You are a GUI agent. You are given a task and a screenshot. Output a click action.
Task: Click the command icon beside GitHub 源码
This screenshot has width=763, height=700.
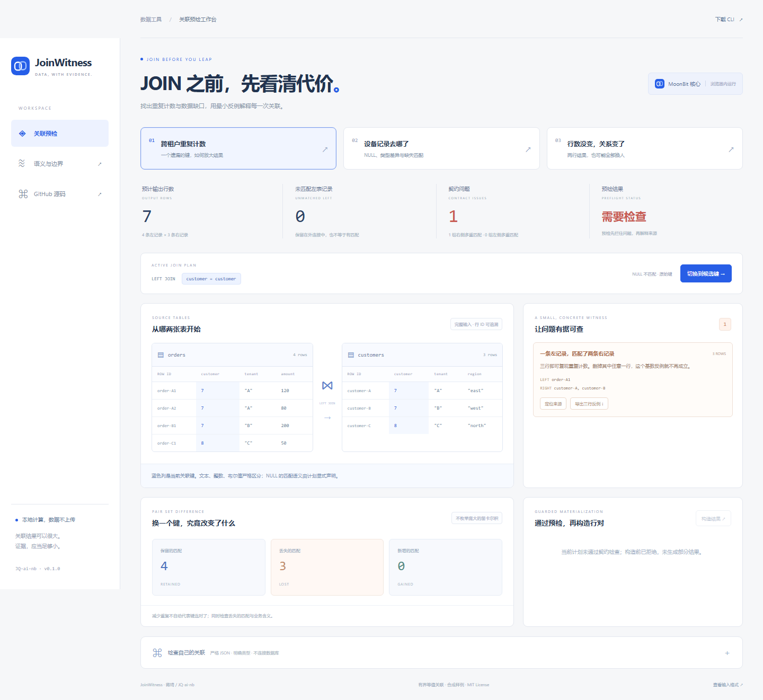click(23, 194)
